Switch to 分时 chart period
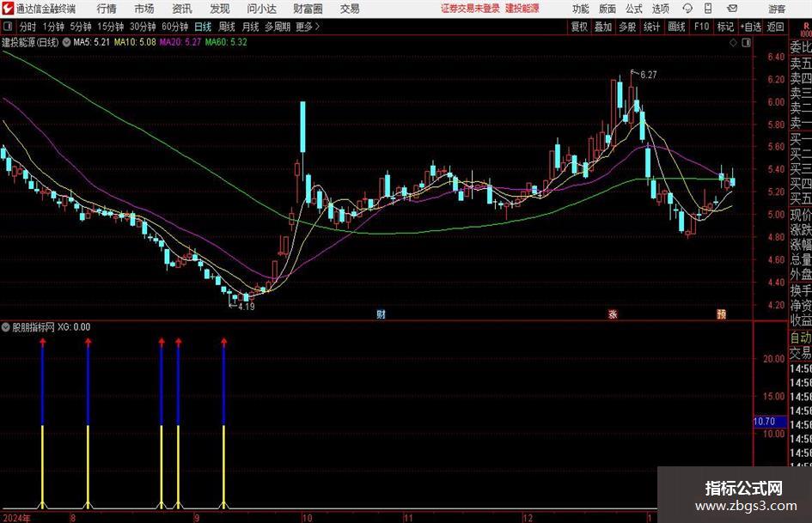Image resolution: width=812 pixels, height=523 pixels. [28, 27]
